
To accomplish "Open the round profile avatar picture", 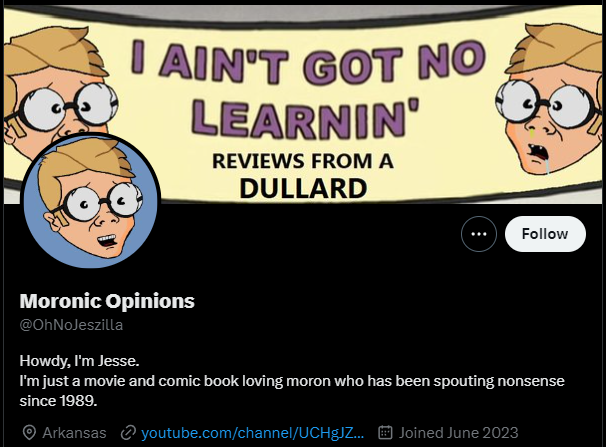I will 91,201.
